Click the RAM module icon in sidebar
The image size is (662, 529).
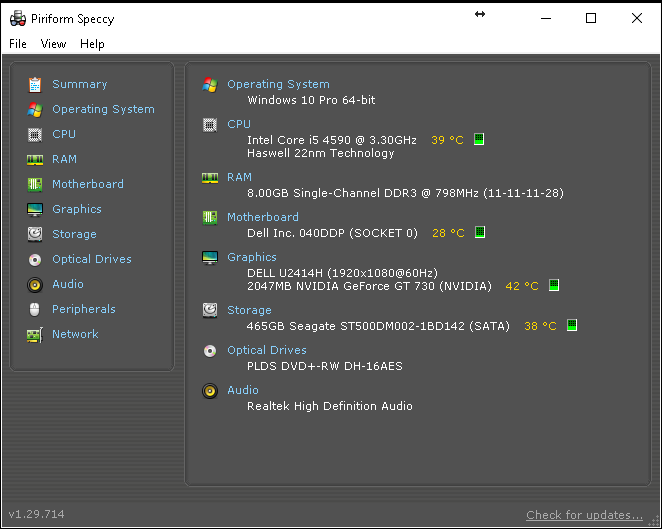(35, 159)
